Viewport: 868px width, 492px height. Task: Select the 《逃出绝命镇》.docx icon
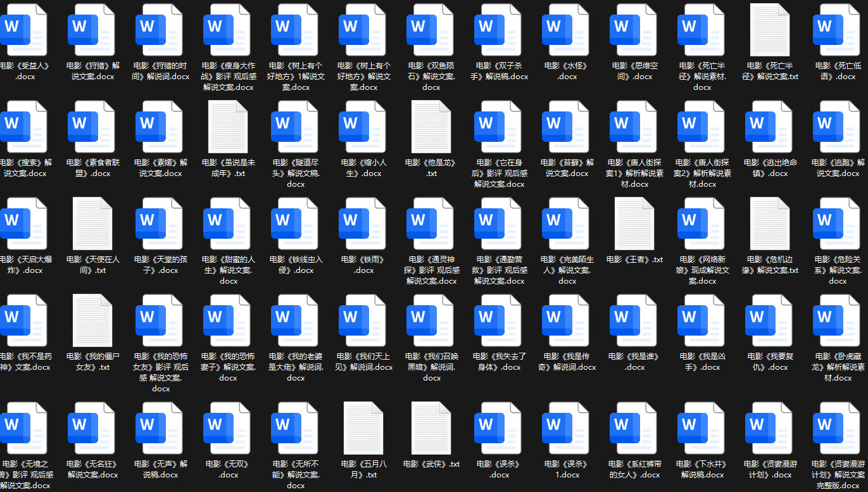(769, 125)
